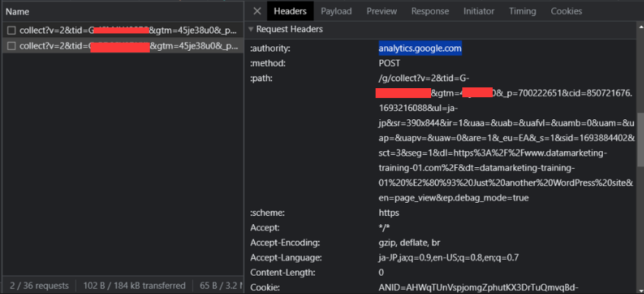Click the https scheme value

click(x=389, y=213)
